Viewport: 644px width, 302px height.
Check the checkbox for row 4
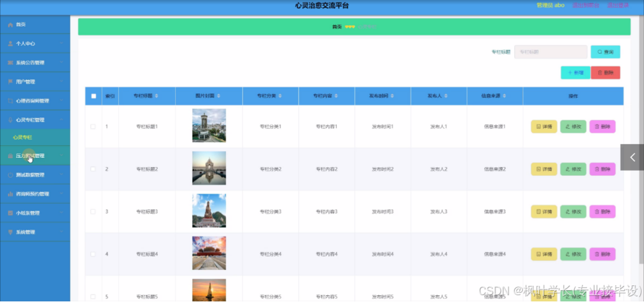tap(94, 254)
